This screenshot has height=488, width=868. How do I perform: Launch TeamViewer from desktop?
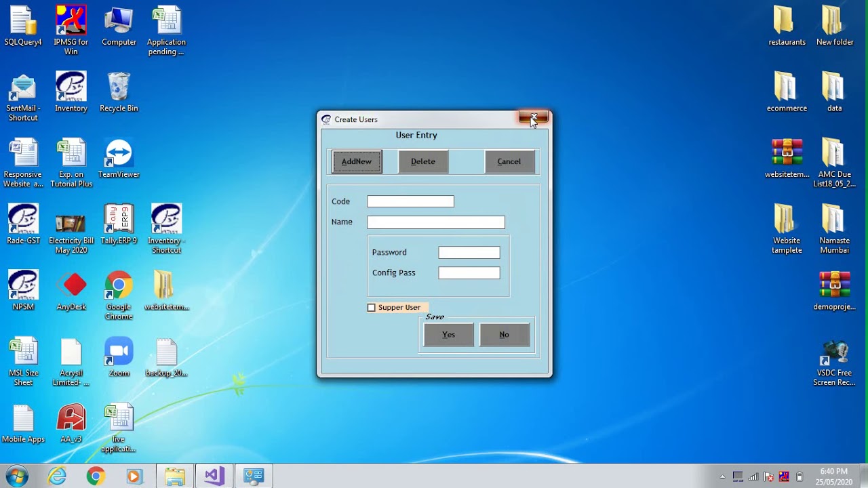point(119,159)
